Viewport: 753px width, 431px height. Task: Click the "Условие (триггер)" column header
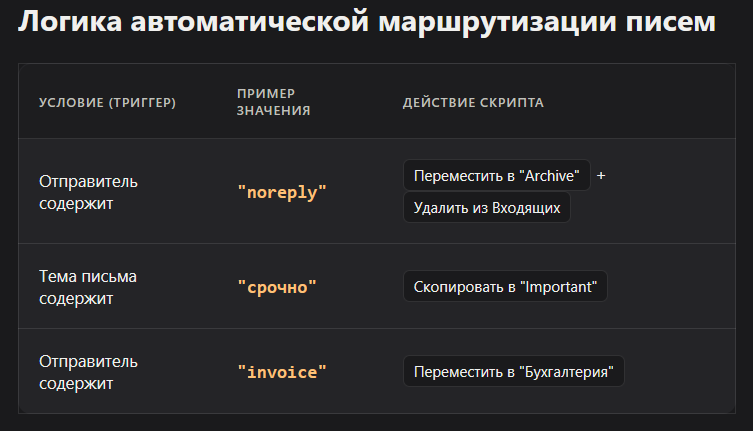pyautogui.click(x=108, y=102)
